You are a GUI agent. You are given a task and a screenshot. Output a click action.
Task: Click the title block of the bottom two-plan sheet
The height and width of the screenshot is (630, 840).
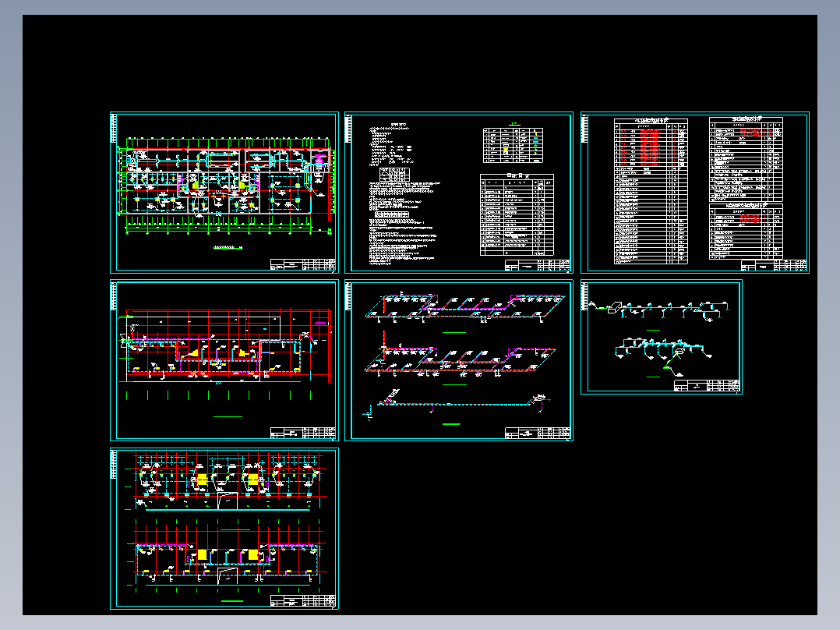(302, 600)
